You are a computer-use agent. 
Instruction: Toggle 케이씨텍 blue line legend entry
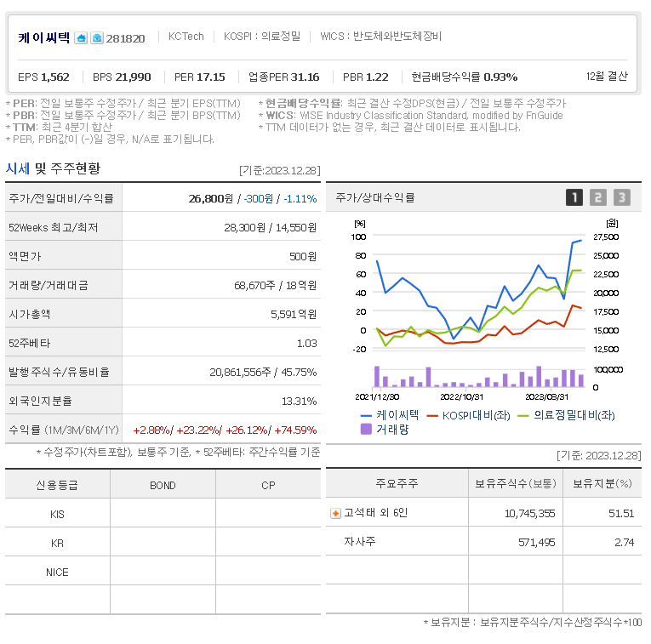pyautogui.click(x=390, y=415)
